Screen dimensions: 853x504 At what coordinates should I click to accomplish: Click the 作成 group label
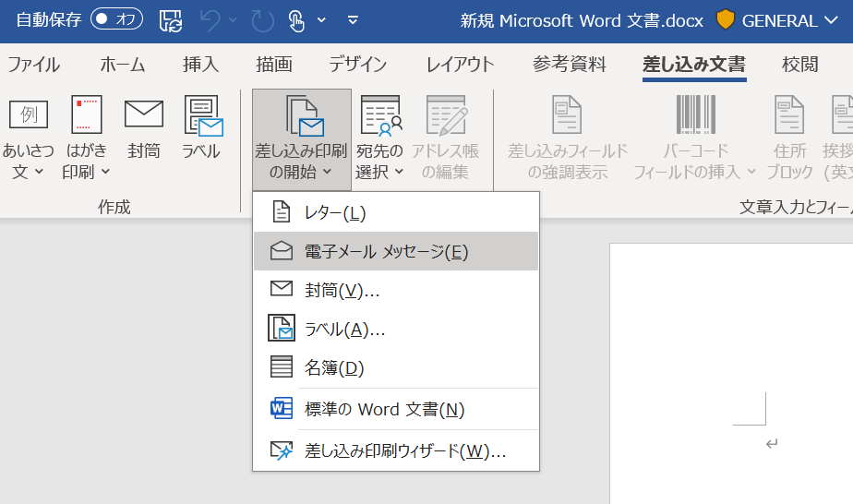114,207
